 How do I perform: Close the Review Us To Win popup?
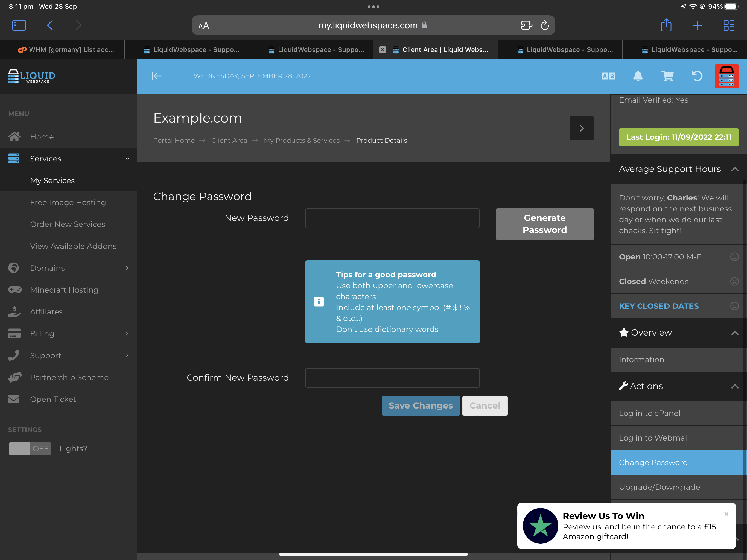point(726,514)
